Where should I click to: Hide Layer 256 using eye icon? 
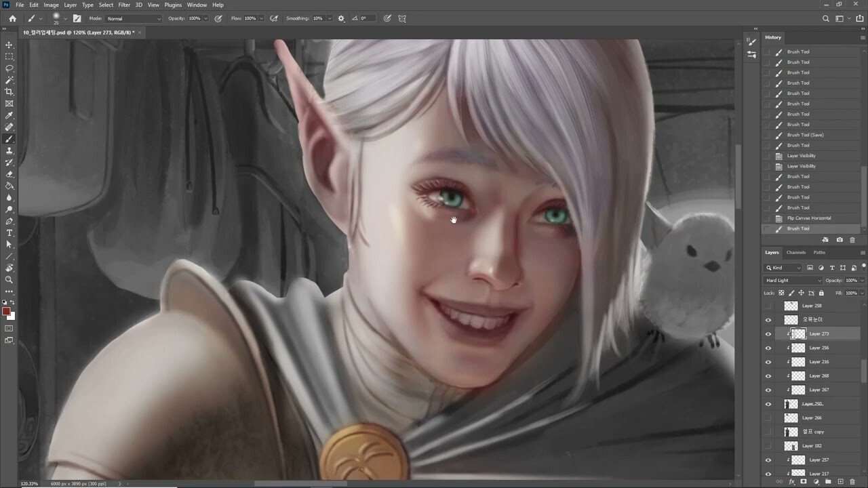point(768,348)
